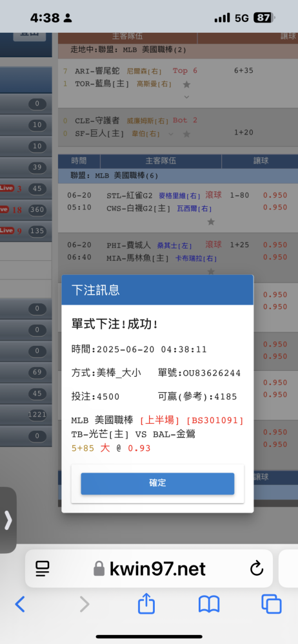Image resolution: width=298 pixels, height=644 pixels.
Task: Select the 1221 count sidebar item
Action: [x=37, y=414]
